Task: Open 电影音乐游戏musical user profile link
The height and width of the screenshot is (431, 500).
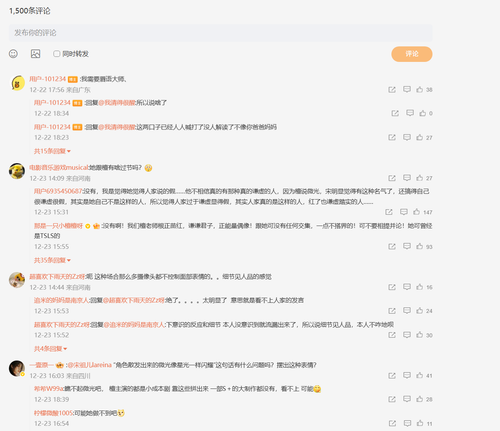Action: (x=59, y=167)
